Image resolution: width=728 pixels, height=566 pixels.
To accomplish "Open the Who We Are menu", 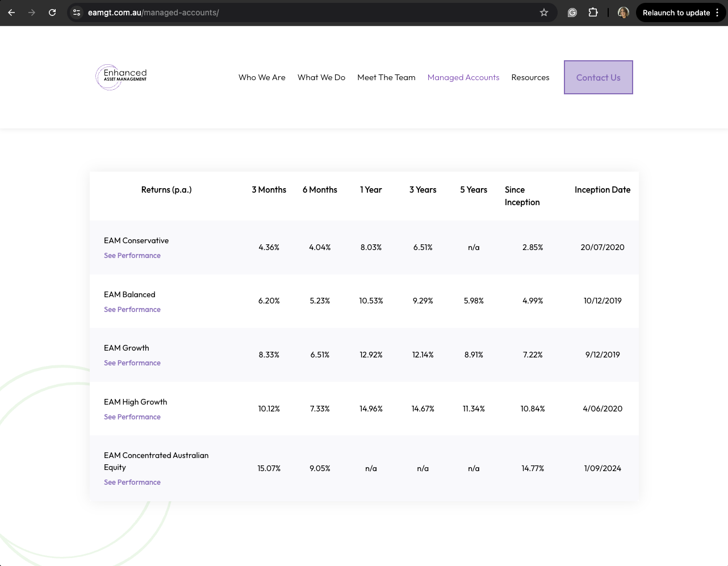I will click(x=262, y=77).
